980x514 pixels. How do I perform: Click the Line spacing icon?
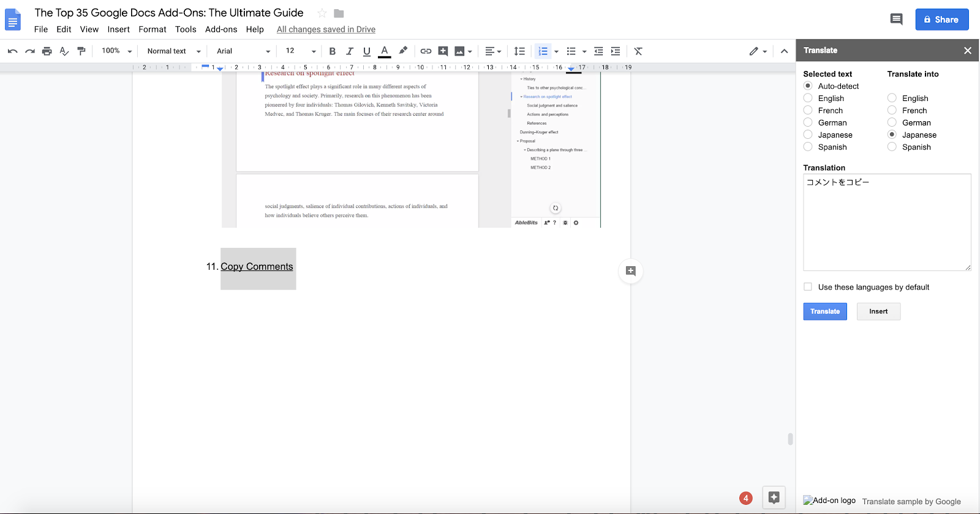pyautogui.click(x=519, y=51)
